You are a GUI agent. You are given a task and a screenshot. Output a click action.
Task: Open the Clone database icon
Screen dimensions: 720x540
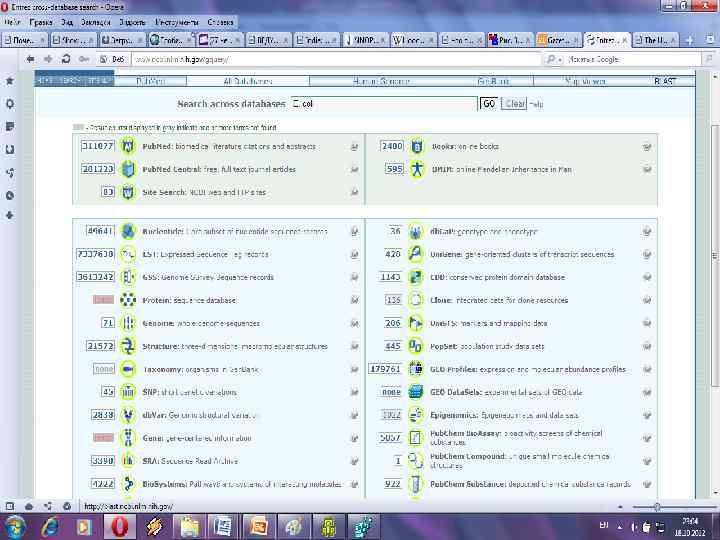(x=416, y=300)
